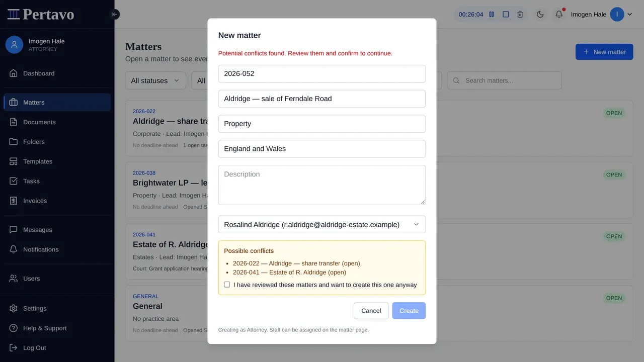The width and height of the screenshot is (644, 362).
Task: Open the General matter card
Action: coord(379,313)
